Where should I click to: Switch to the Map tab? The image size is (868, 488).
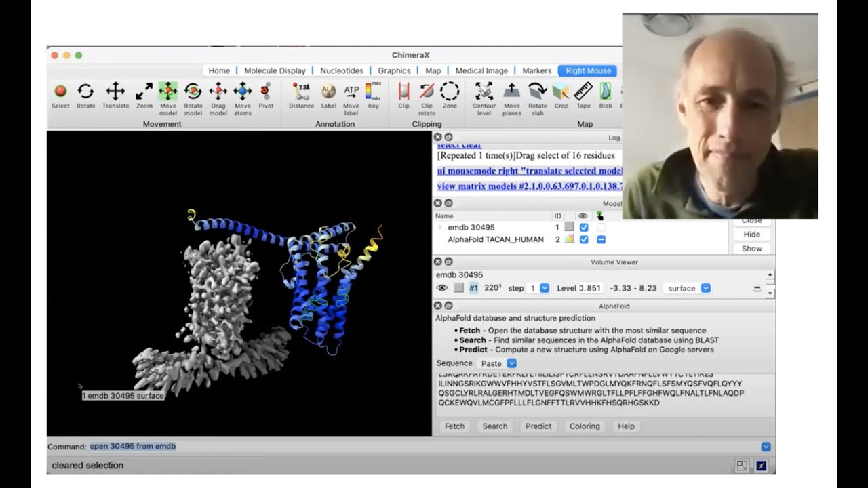tap(433, 70)
